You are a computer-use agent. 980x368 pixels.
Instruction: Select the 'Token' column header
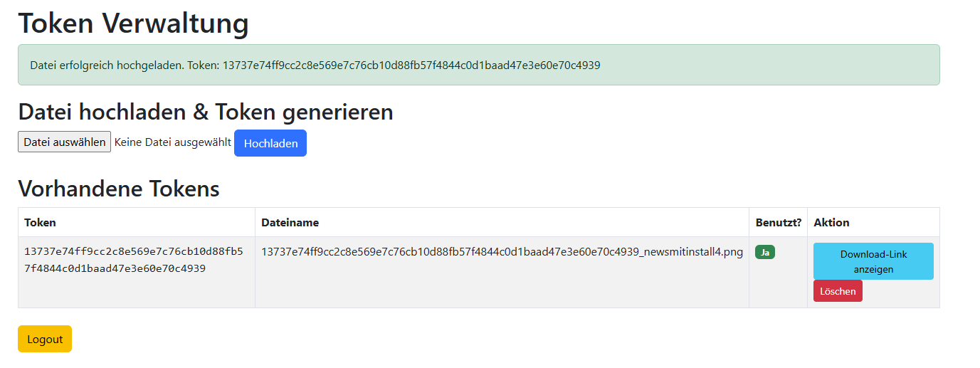point(40,222)
